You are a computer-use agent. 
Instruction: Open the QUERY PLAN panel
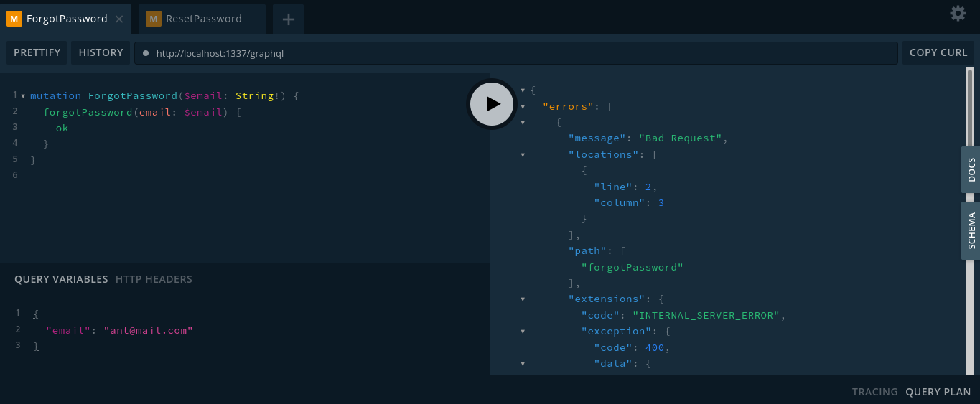point(938,392)
